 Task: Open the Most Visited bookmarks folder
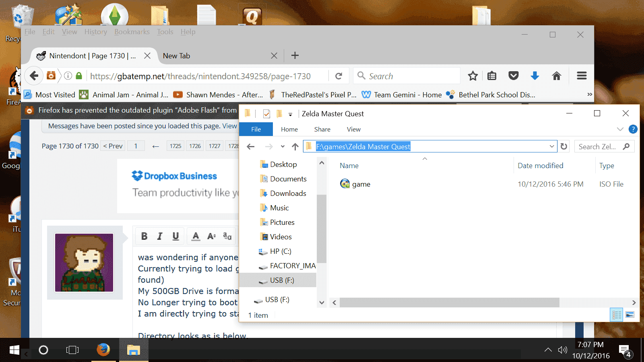(x=50, y=95)
